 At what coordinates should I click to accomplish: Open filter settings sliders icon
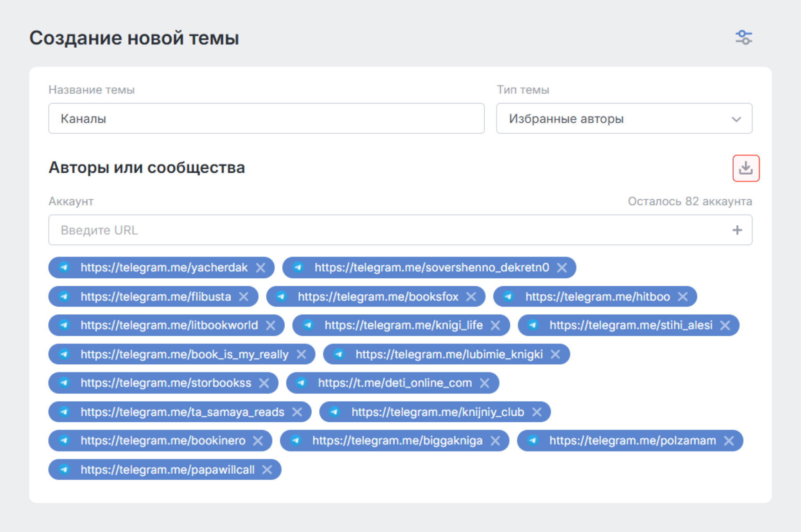(x=744, y=38)
